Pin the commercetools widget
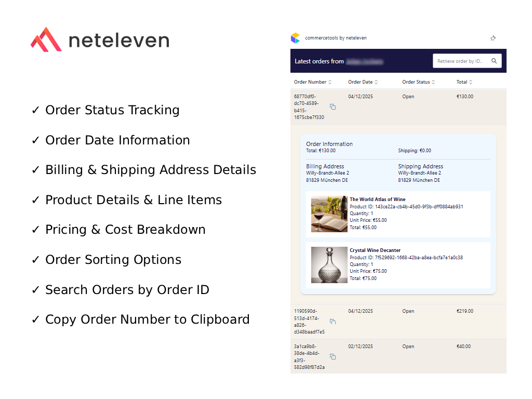Image resolution: width=532 pixels, height=399 pixels. [493, 38]
